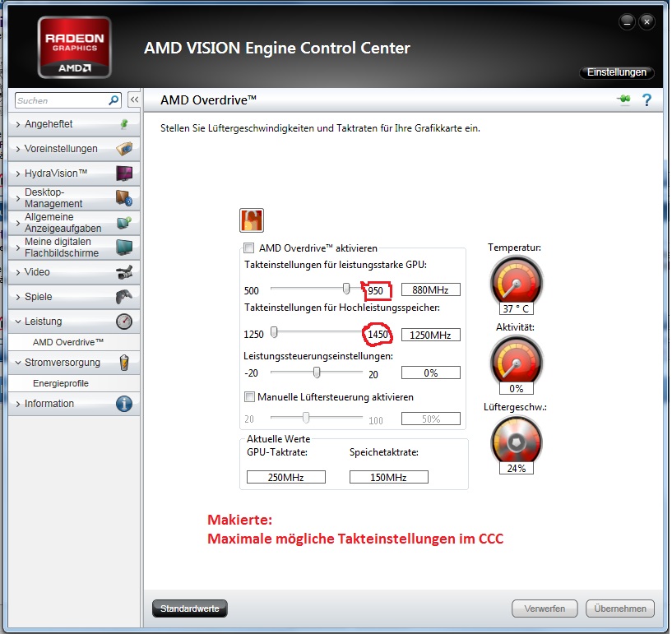Click the Standardwerte button
The image size is (672, 634).
tap(190, 609)
